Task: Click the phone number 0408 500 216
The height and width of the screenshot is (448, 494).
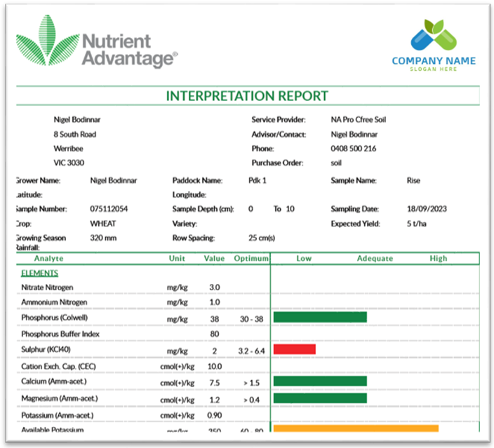Action: (353, 149)
